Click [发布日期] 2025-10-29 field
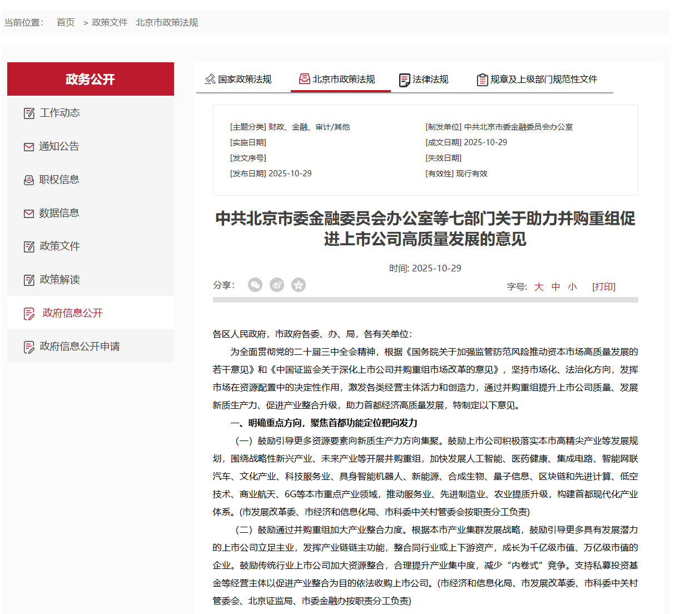700x614 pixels. pos(271,174)
